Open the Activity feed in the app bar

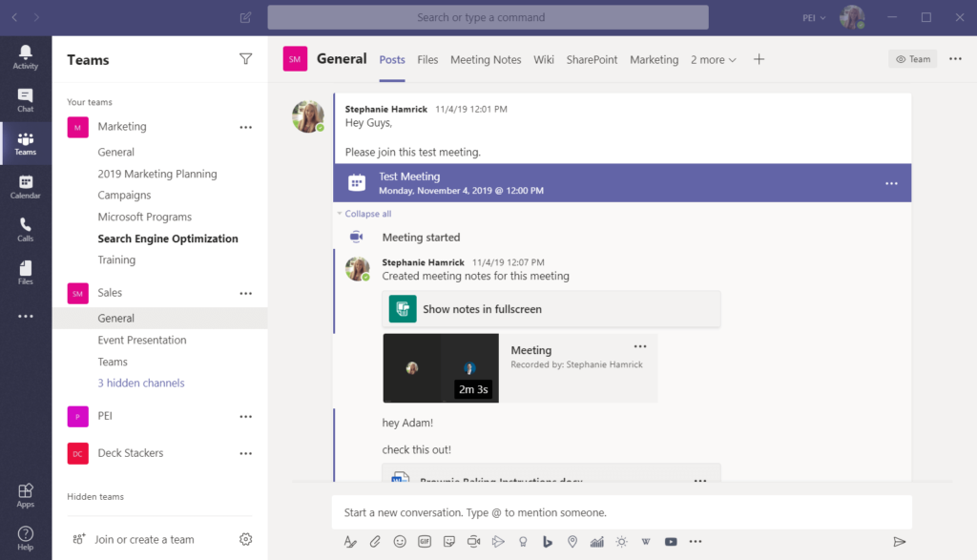26,57
